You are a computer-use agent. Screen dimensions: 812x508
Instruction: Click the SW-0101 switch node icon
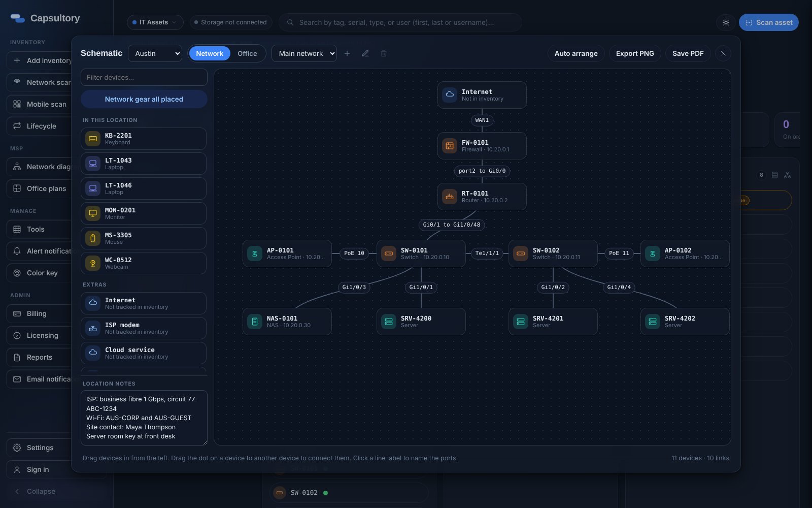coord(389,253)
